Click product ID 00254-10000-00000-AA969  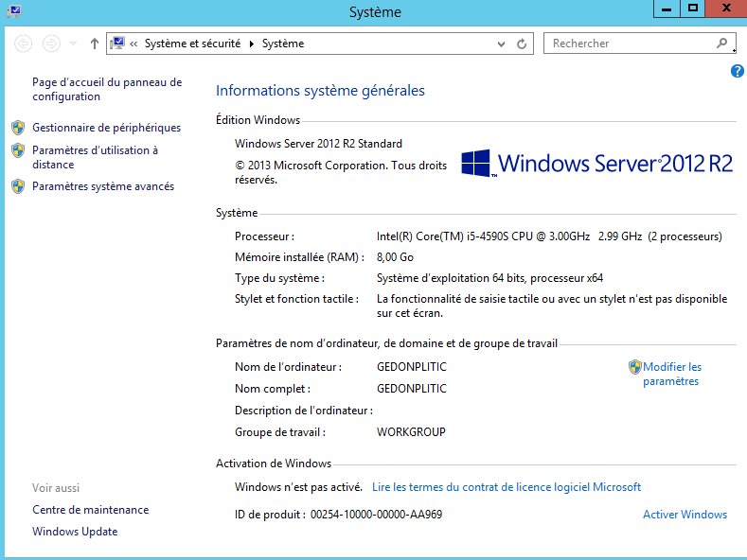tap(377, 515)
